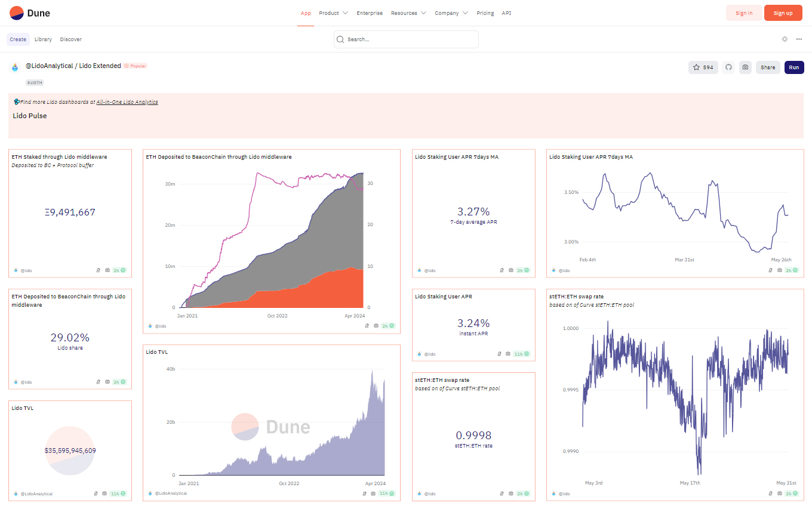Click camera icon on 0.9998 stETH:ETH rate card

511,494
